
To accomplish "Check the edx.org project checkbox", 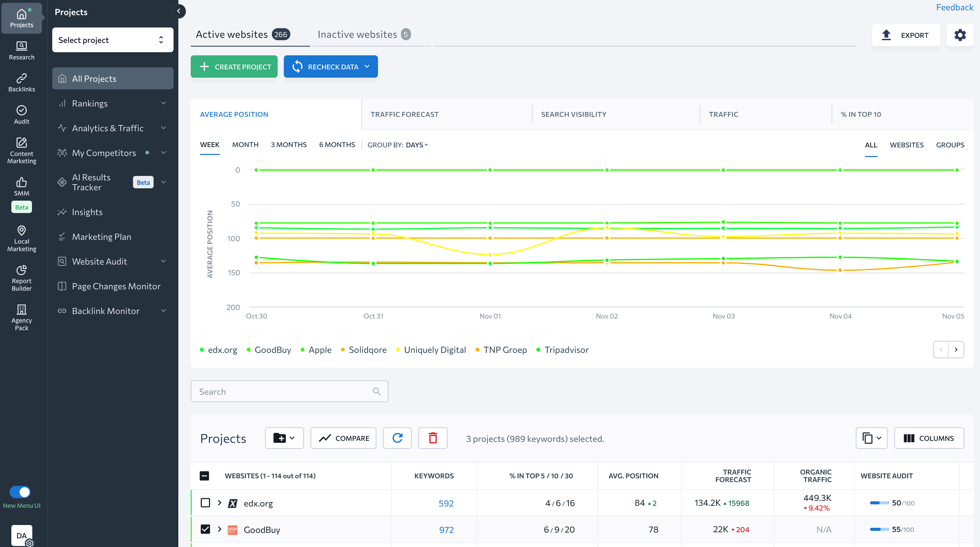I will coord(205,503).
